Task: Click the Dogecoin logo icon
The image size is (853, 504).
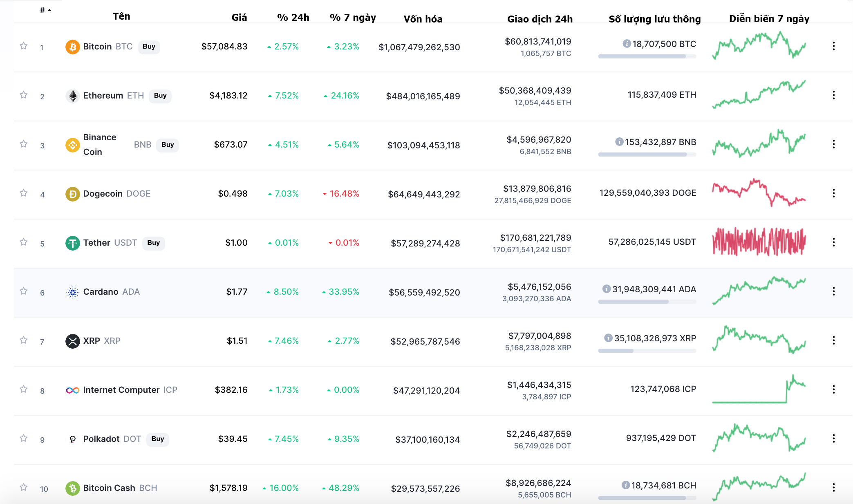Action: pyautogui.click(x=72, y=194)
